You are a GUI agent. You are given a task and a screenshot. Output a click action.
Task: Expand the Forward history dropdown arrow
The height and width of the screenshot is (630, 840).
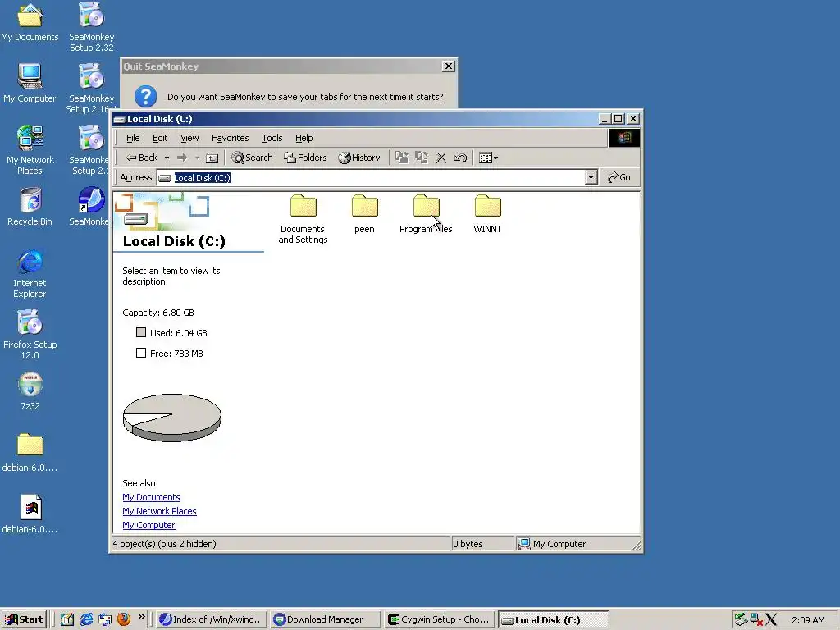pyautogui.click(x=197, y=157)
